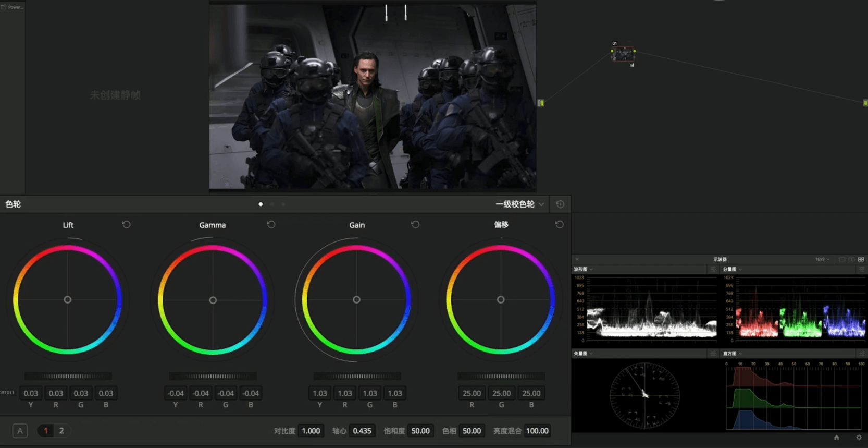Click the Gamma B value field
The width and height of the screenshot is (868, 448).
pyautogui.click(x=251, y=393)
